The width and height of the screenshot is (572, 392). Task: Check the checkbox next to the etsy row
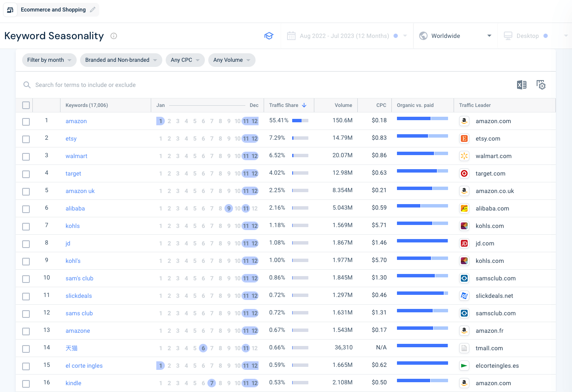click(26, 138)
